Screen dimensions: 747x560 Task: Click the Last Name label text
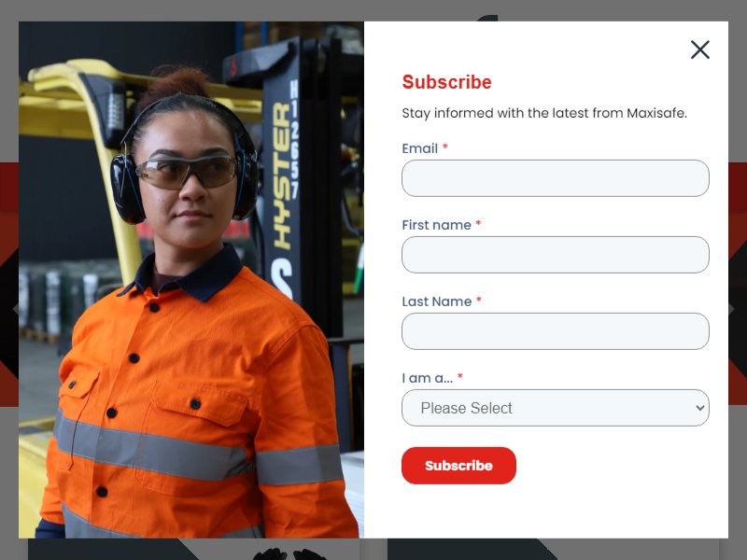437,301
